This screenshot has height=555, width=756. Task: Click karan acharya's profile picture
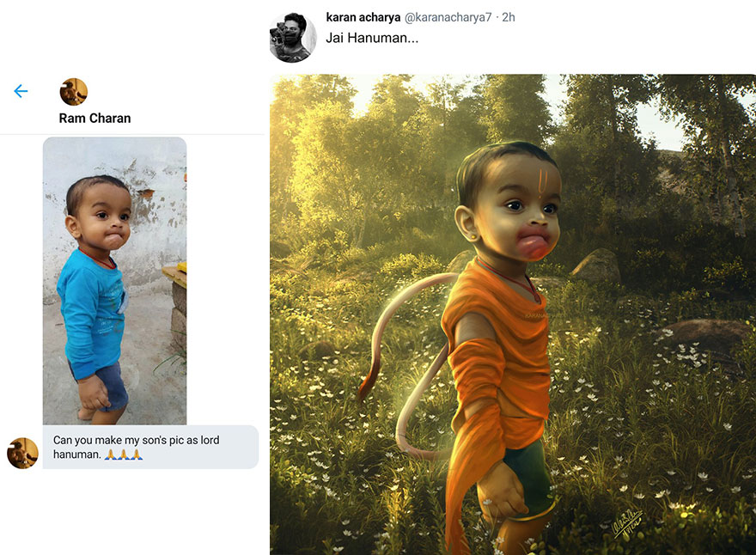coord(293,37)
